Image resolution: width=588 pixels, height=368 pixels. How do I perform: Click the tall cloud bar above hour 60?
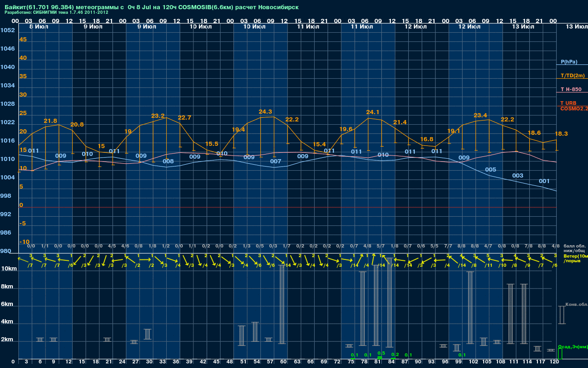tap(282, 305)
